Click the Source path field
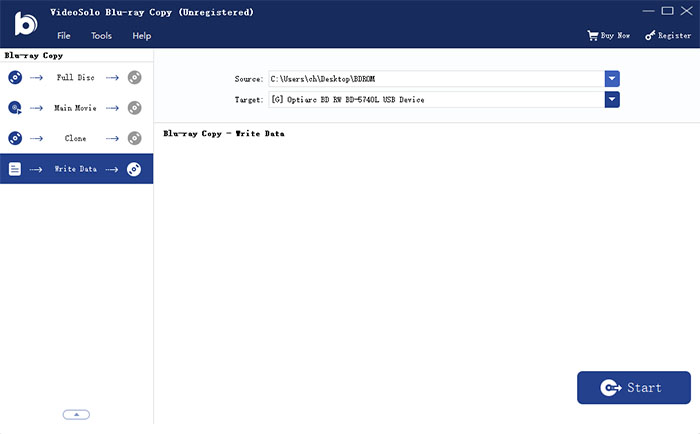 (437, 79)
